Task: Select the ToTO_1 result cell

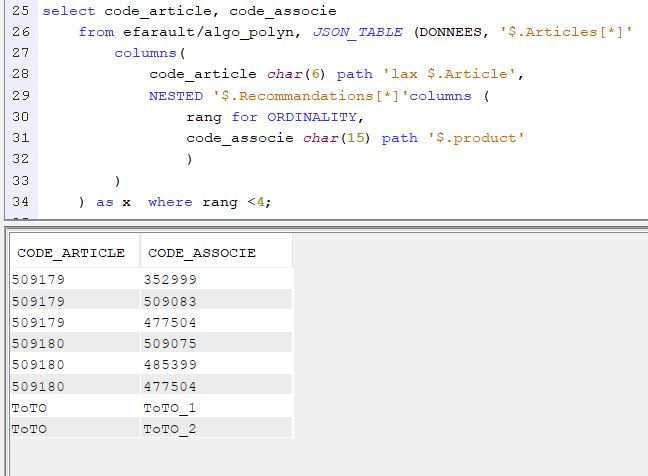Action: coord(170,408)
